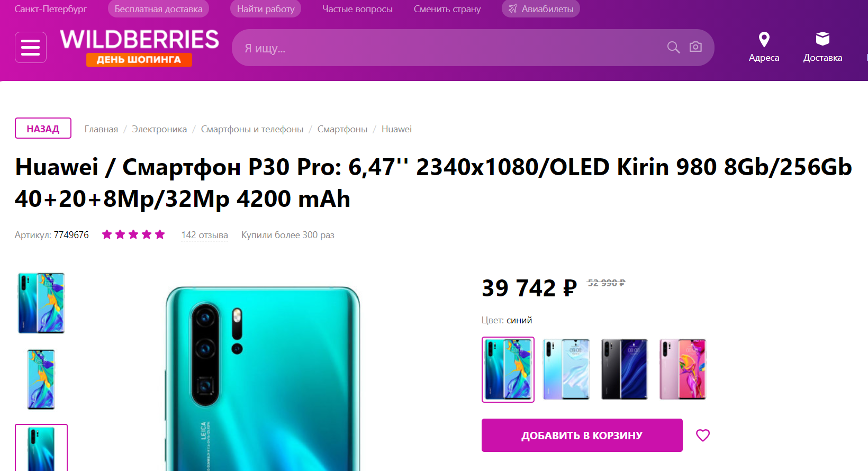Open Санкт-Петербург city selector
The height and width of the screenshot is (471, 868).
click(x=50, y=9)
